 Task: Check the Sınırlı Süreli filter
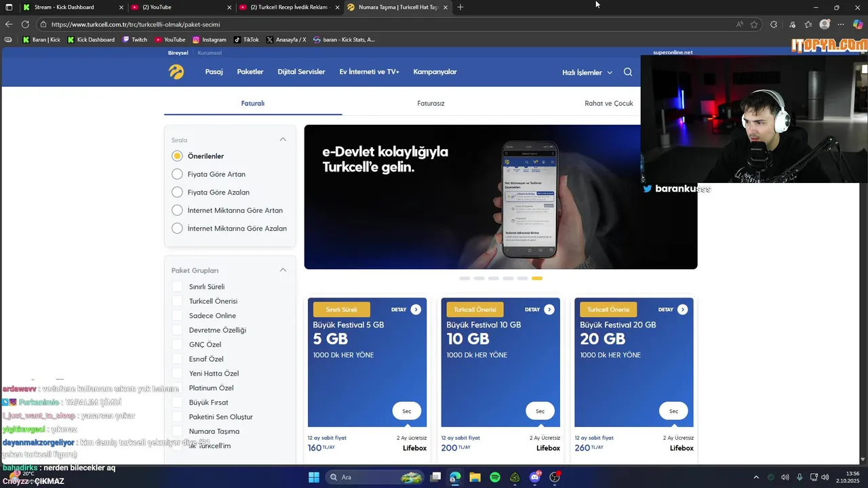(x=177, y=287)
